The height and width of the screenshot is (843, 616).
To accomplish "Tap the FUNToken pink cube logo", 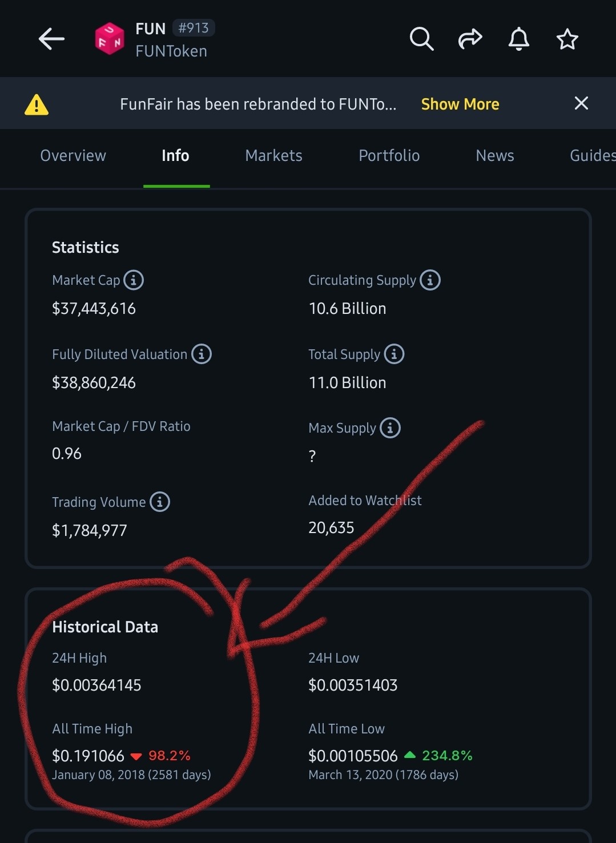I will 110,39.
